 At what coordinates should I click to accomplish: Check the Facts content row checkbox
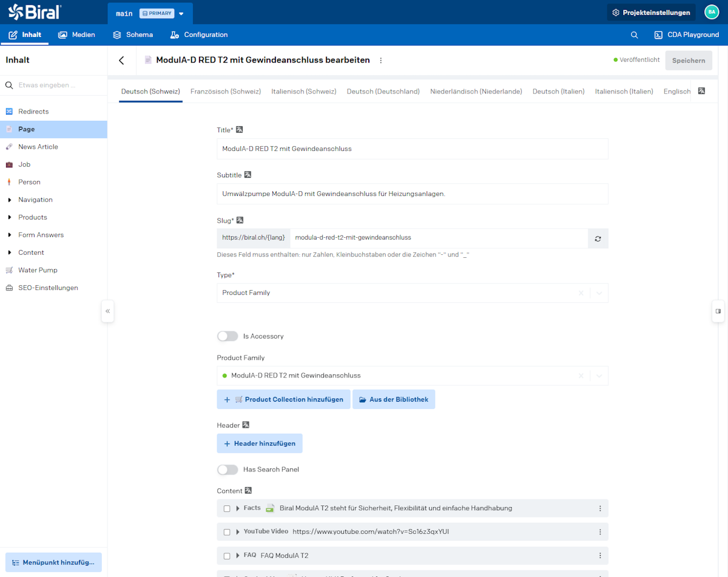click(227, 508)
